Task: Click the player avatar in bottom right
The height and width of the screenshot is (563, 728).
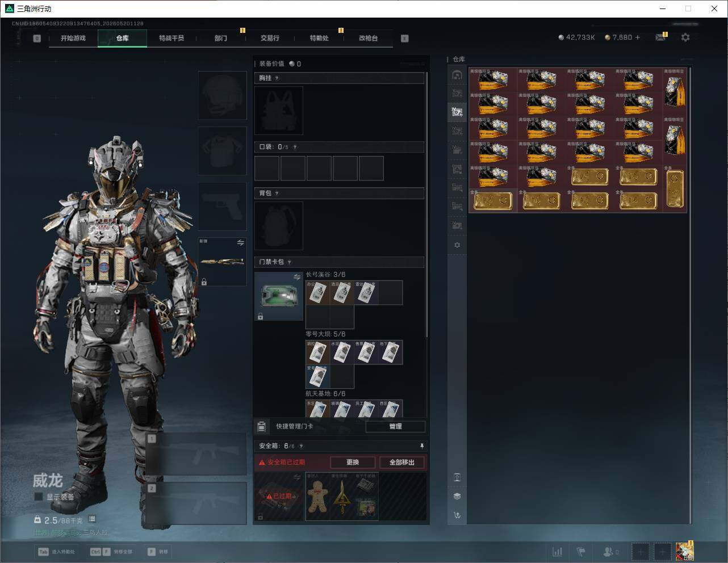Action: tap(685, 551)
